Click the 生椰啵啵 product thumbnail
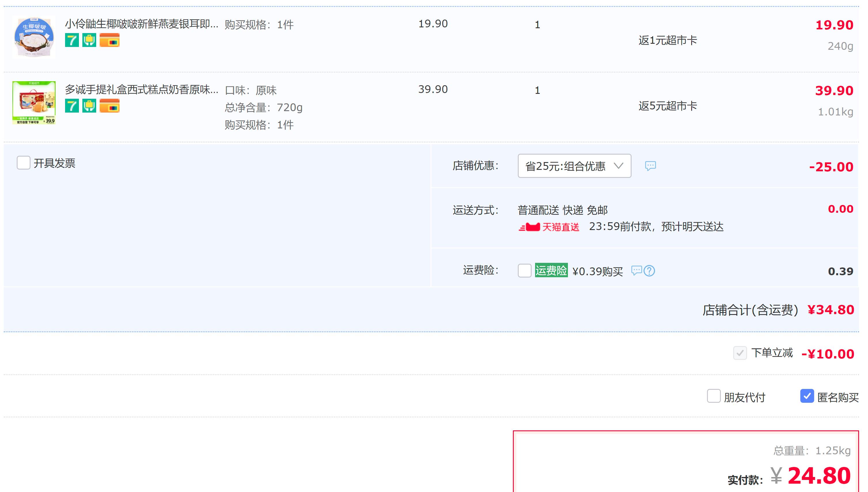Viewport: 868px width, 492px height. pos(34,37)
